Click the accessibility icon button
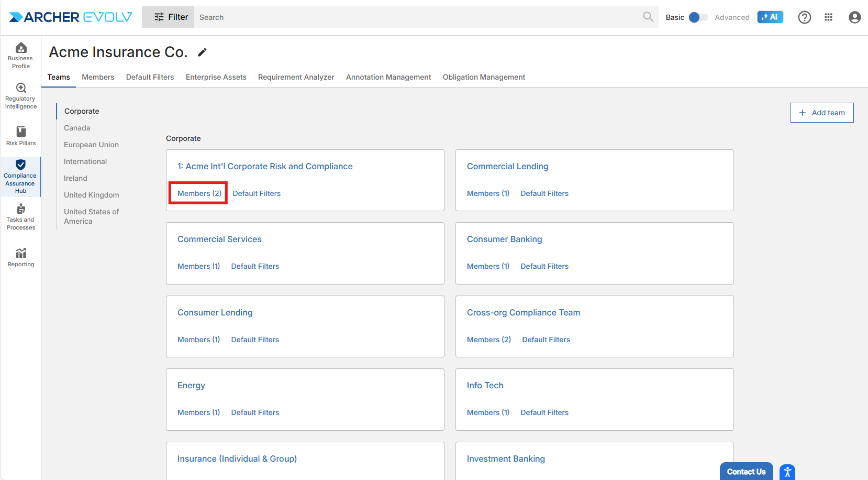The height and width of the screenshot is (480, 868). point(787,472)
